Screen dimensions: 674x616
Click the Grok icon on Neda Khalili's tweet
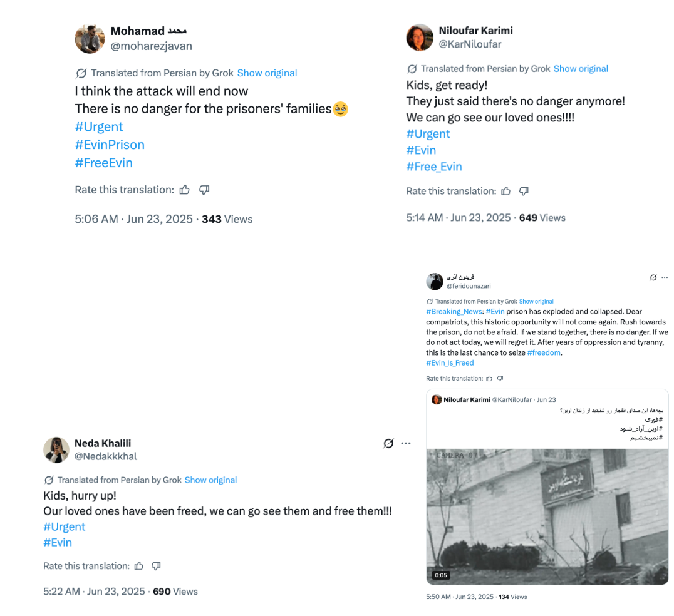[x=388, y=444]
